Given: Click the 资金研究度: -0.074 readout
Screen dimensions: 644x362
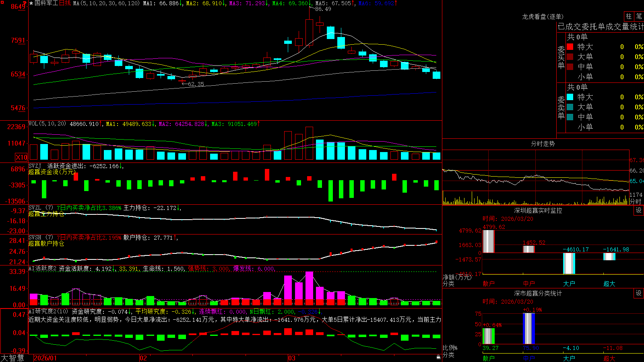Looking at the screenshot, I should (102, 311).
